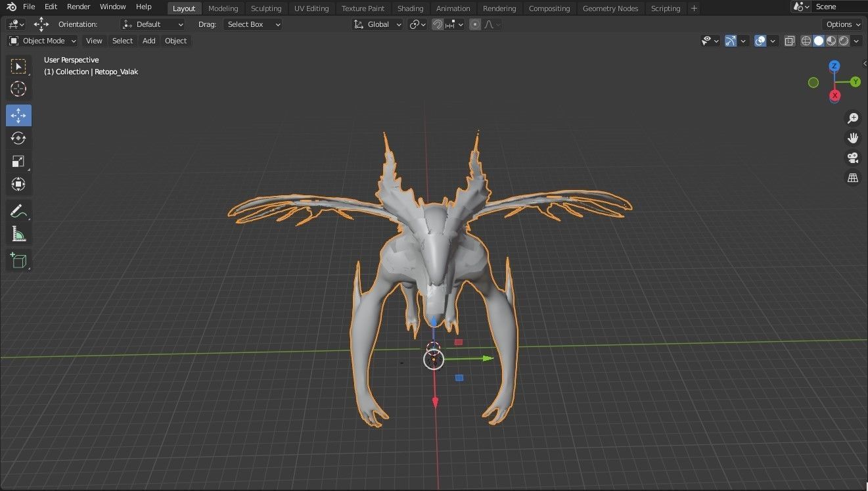The width and height of the screenshot is (868, 491).
Task: Open the Object Mode dropdown
Action: coord(43,41)
